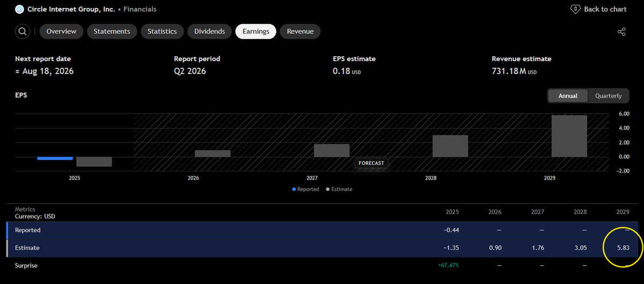
Task: Switch to the Dividends tab
Action: pyautogui.click(x=210, y=32)
